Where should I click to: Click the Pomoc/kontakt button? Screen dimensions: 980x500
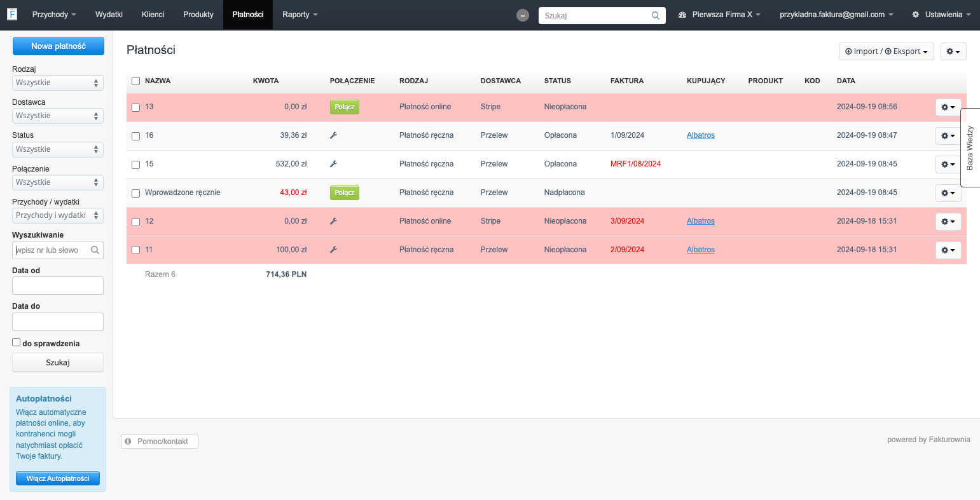(x=160, y=442)
